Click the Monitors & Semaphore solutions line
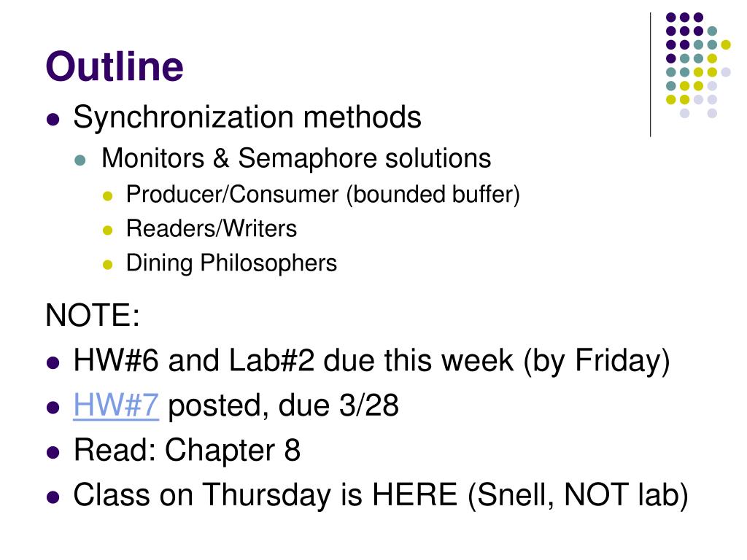 click(x=296, y=158)
